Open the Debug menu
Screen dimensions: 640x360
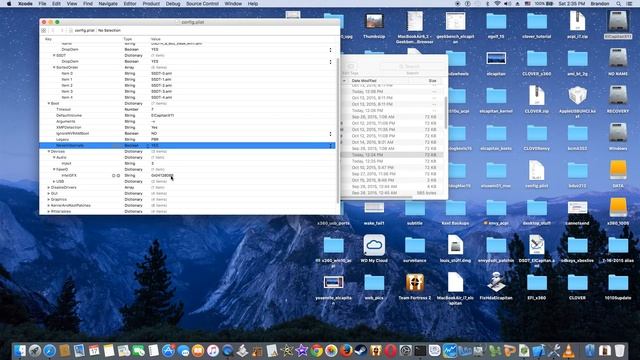coord(173,4)
